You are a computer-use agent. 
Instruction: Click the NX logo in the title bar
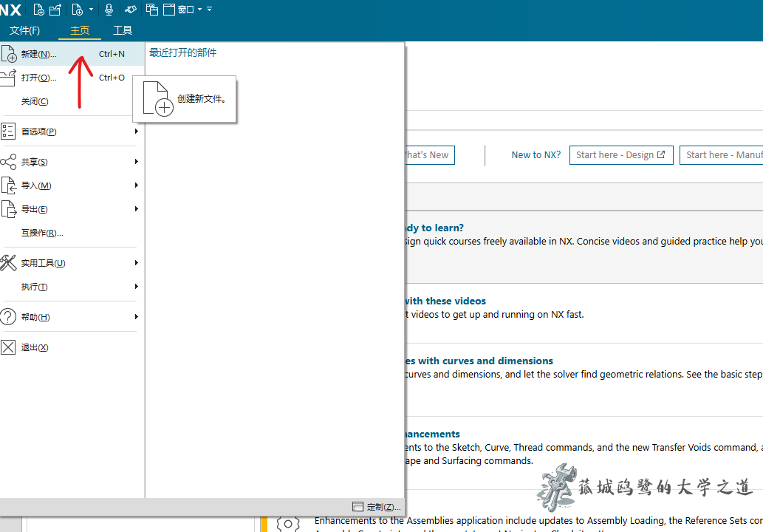pyautogui.click(x=10, y=10)
